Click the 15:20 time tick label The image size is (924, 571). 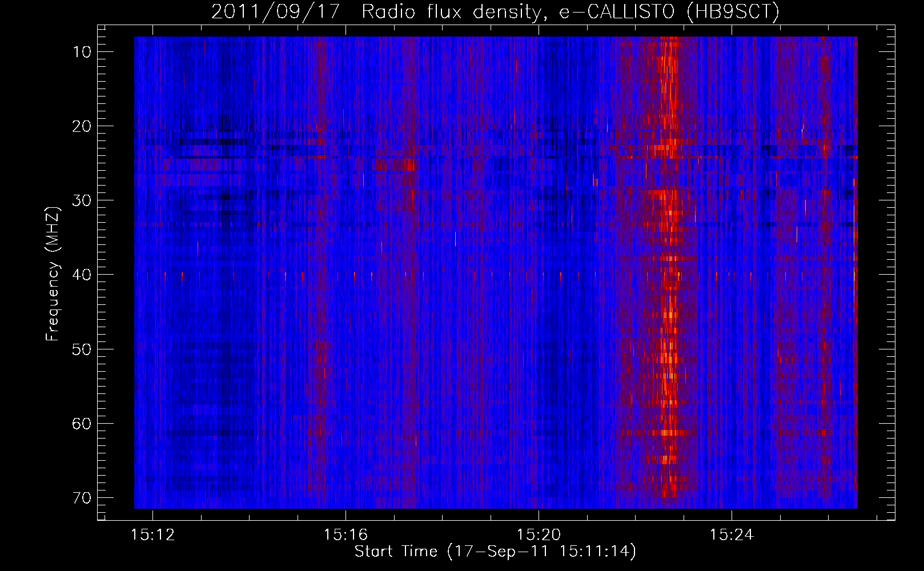pyautogui.click(x=539, y=535)
